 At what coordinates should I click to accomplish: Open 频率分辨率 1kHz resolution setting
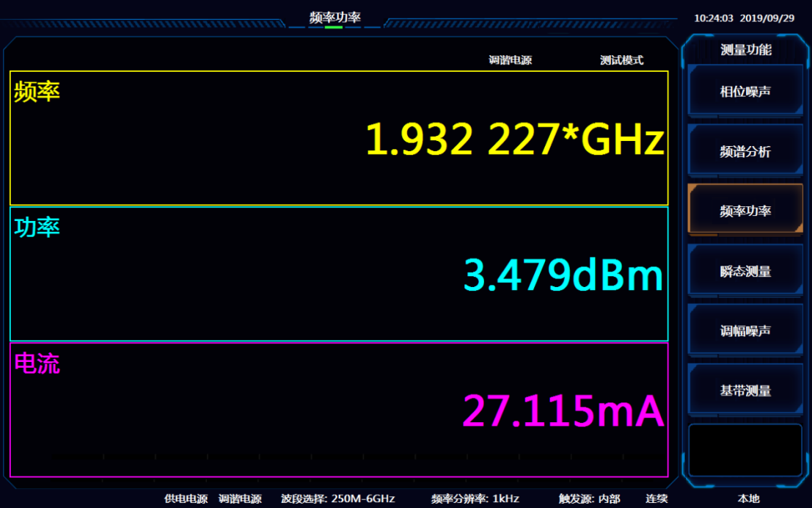click(475, 498)
